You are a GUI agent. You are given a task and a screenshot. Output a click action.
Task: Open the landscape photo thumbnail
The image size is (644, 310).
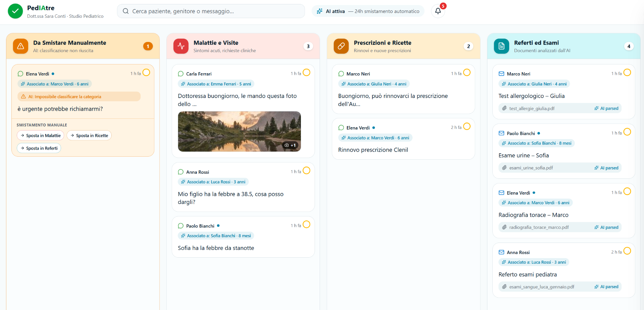point(239,132)
